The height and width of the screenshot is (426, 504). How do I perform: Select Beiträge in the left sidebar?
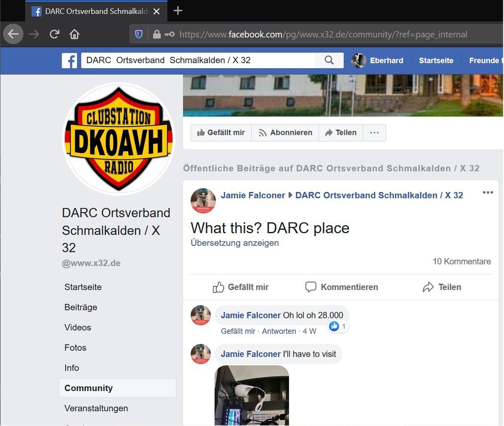81,307
